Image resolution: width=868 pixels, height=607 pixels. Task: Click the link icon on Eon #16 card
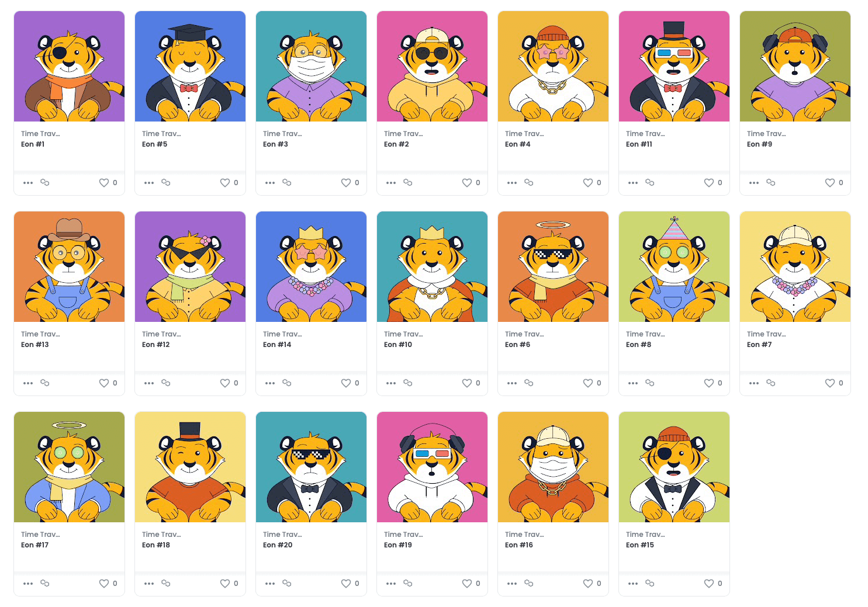(529, 584)
